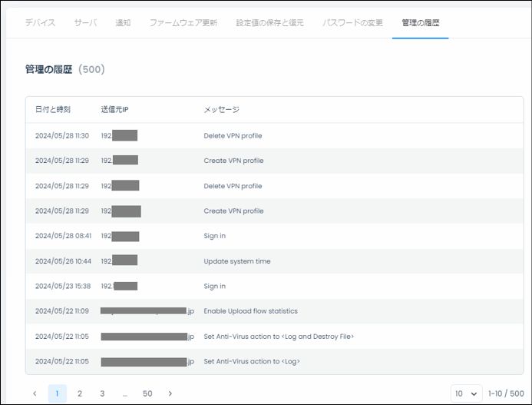Go to page 2 of history
532x405 pixels.
(80, 393)
